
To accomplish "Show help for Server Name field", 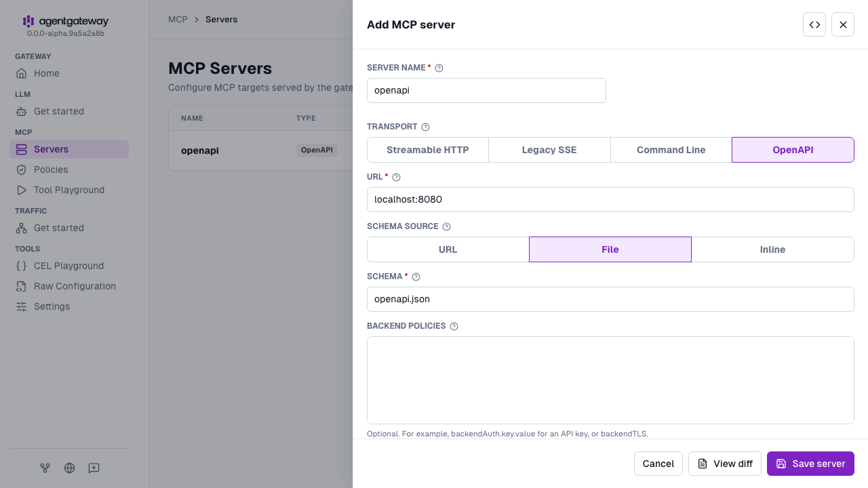I will pyautogui.click(x=439, y=68).
